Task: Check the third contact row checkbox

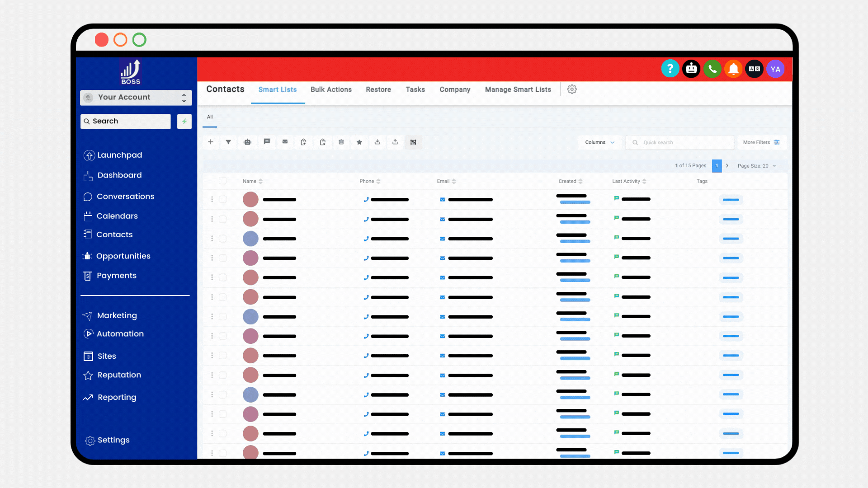Action: click(x=223, y=239)
